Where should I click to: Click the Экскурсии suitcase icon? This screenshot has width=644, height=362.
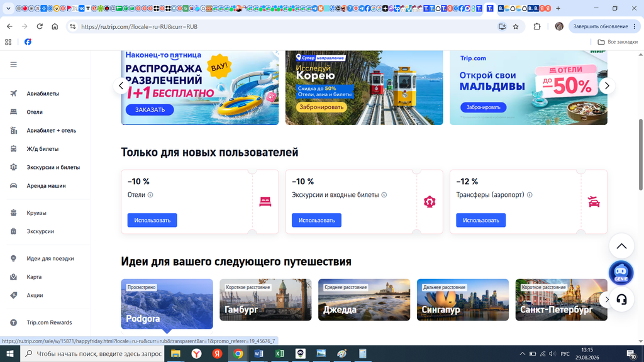14,231
